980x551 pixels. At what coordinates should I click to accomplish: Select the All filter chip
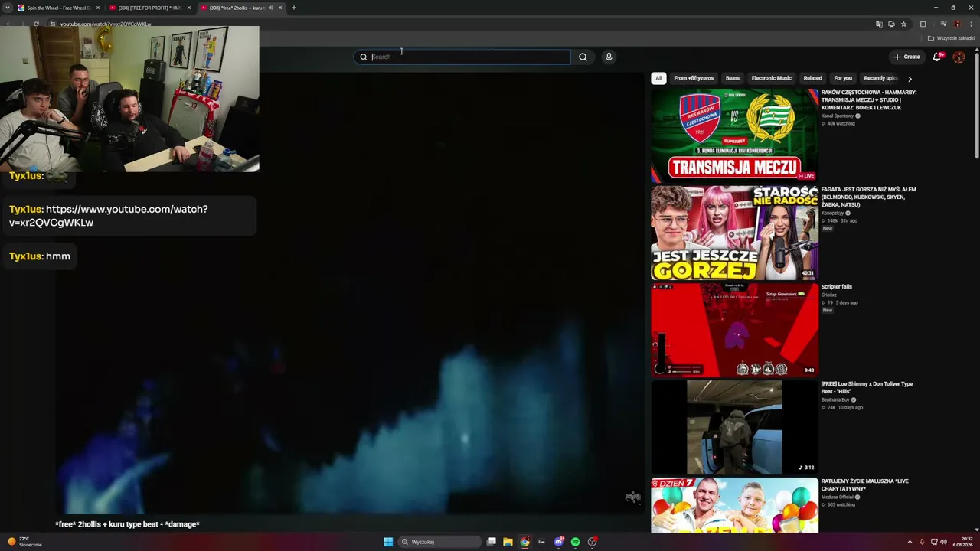click(x=658, y=78)
